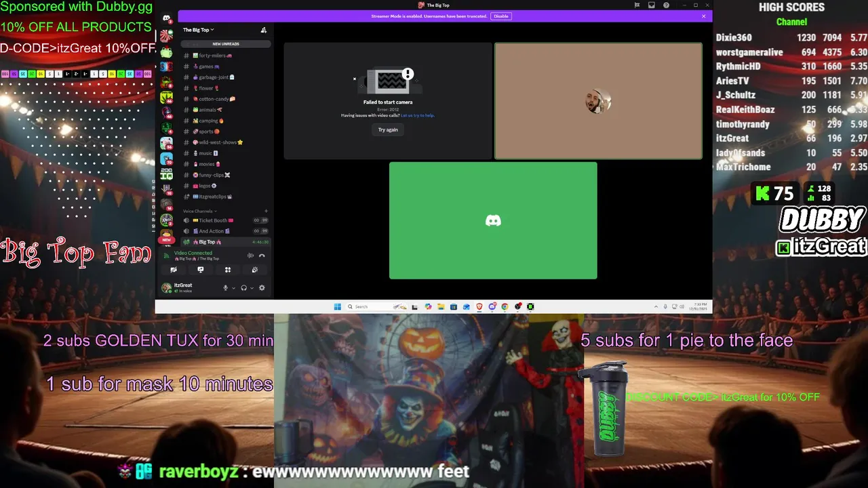The height and width of the screenshot is (488, 868).
Task: Click the connection signal icon by Video Connected
Action: pyautogui.click(x=167, y=256)
